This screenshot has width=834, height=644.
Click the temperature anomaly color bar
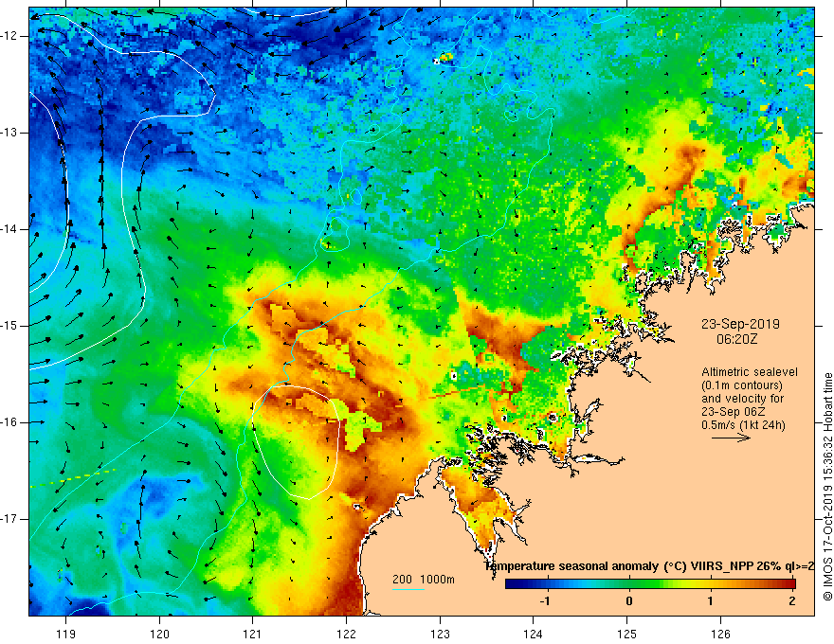650,584
